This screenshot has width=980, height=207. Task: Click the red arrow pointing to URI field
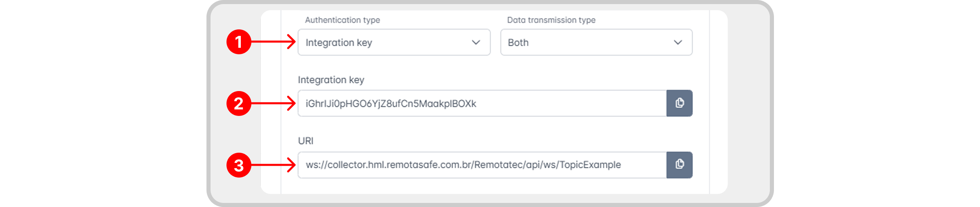pyautogui.click(x=273, y=165)
